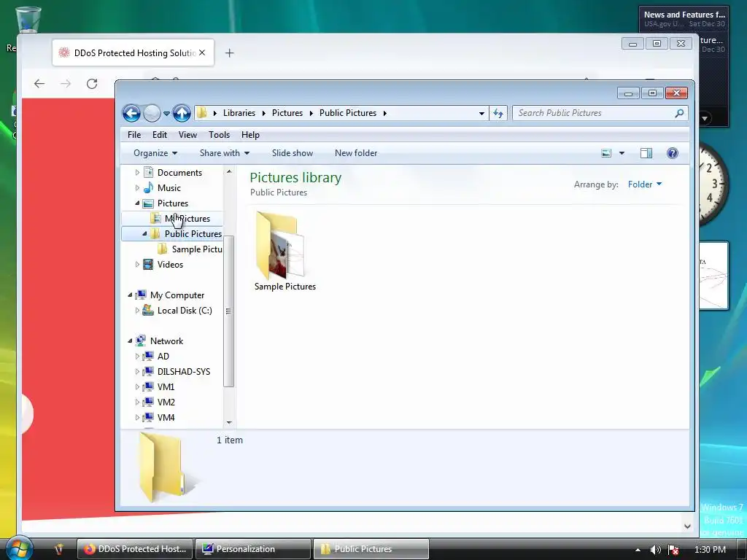This screenshot has height=560, width=747.
Task: Open the View menu
Action: [187, 135]
